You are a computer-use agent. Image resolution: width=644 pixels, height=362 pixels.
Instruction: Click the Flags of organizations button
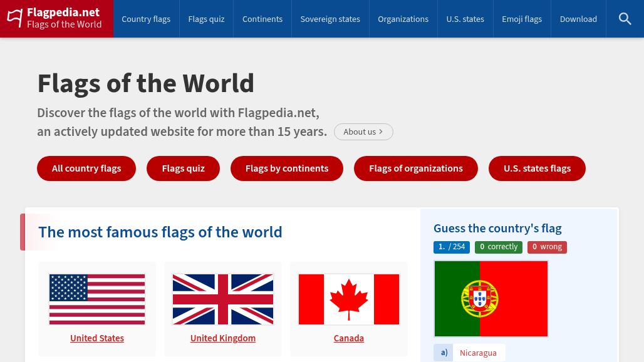coord(416,168)
